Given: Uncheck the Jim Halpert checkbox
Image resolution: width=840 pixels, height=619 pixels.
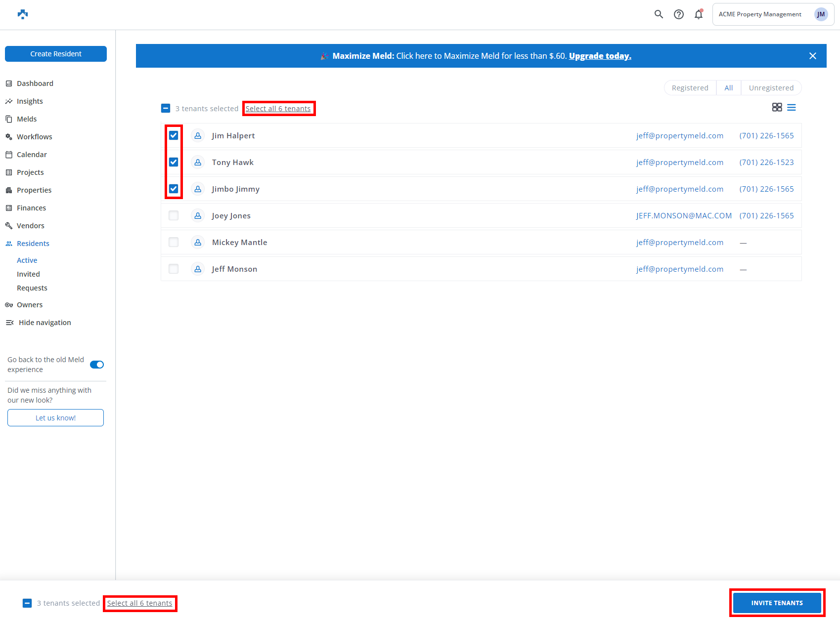Looking at the screenshot, I should pyautogui.click(x=174, y=135).
